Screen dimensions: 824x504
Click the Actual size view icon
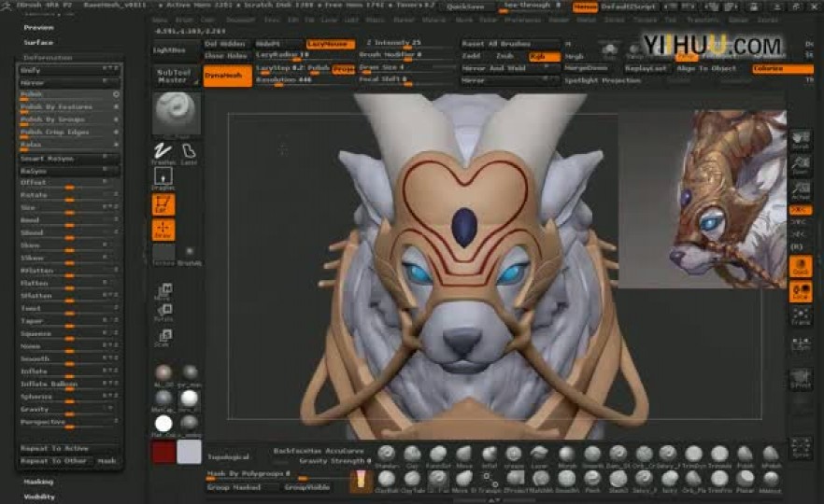pyautogui.click(x=801, y=190)
